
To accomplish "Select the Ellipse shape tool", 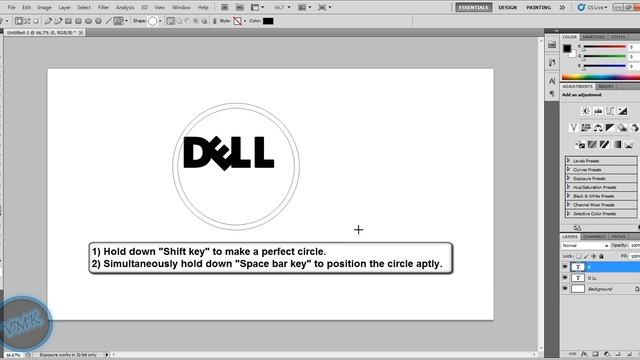I will pos(89,21).
